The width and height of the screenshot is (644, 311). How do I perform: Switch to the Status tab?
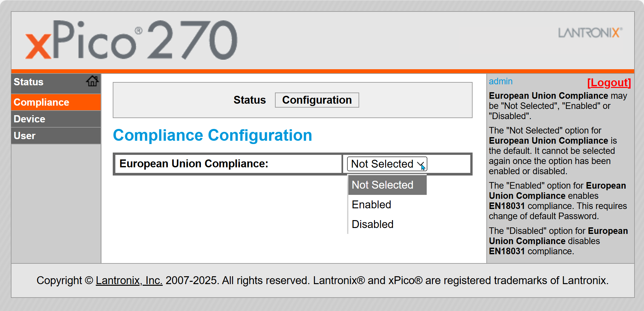pos(249,100)
